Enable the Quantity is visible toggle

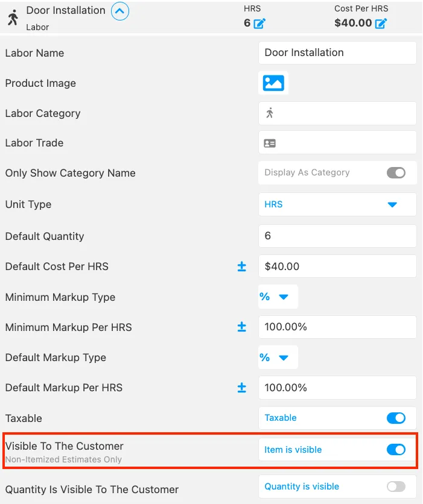(x=396, y=487)
